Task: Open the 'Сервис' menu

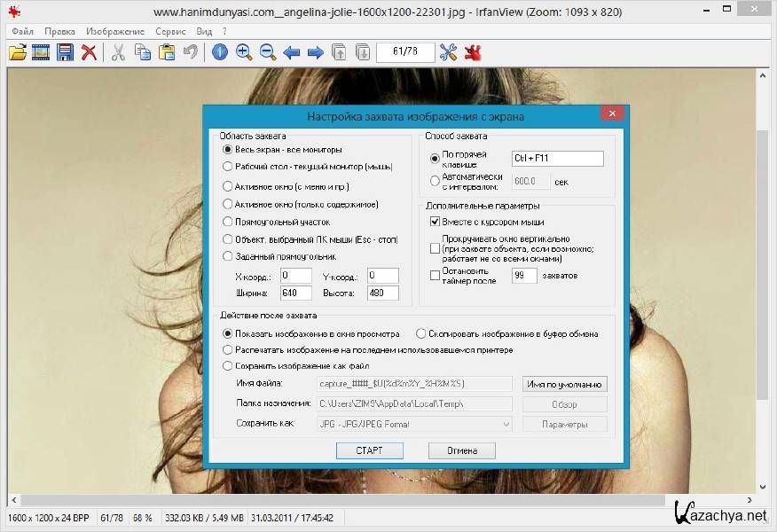Action: 170,31
